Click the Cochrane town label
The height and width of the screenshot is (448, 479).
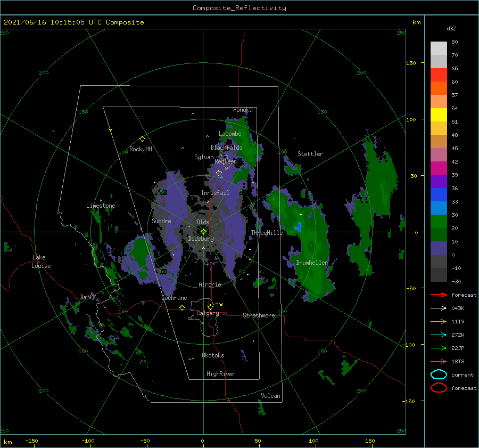tap(174, 298)
